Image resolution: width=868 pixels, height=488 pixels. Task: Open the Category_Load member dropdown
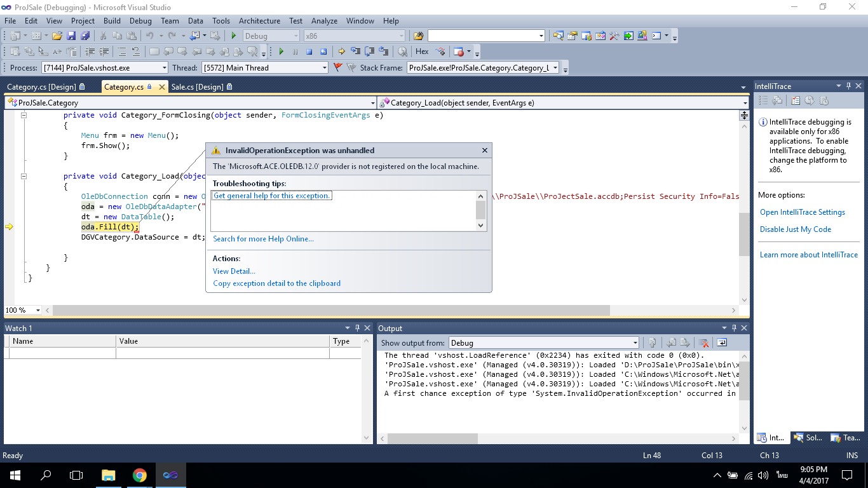click(x=564, y=102)
